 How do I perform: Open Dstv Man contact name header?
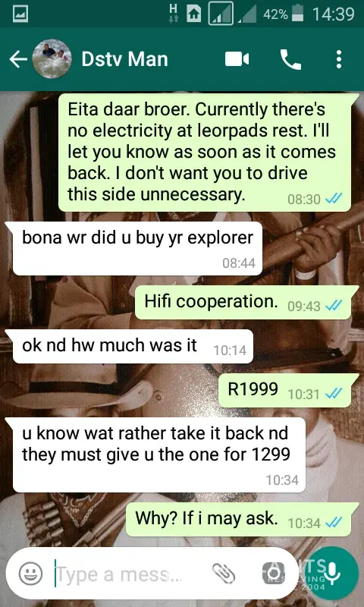[x=124, y=59]
